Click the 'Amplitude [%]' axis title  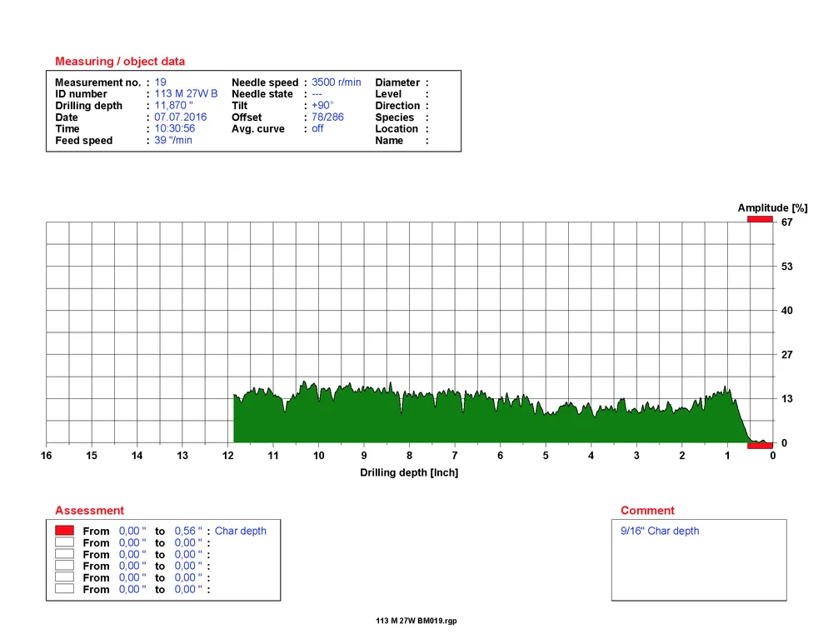click(x=772, y=207)
